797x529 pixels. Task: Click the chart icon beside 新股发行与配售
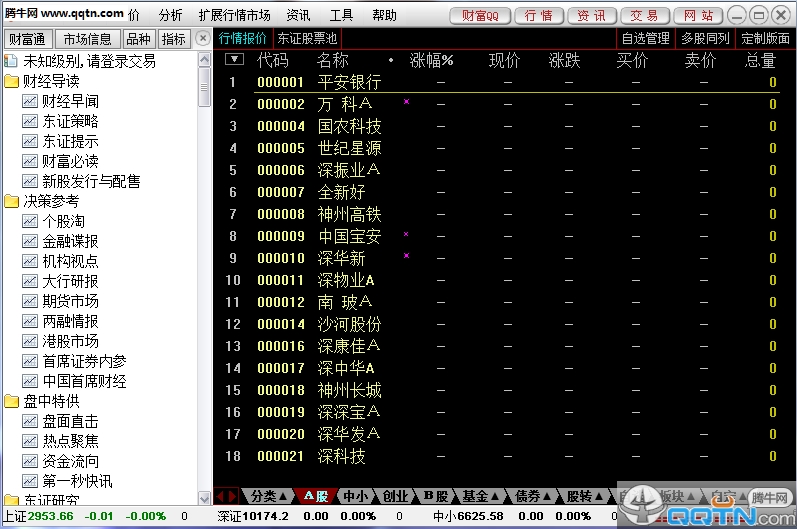tap(29, 181)
